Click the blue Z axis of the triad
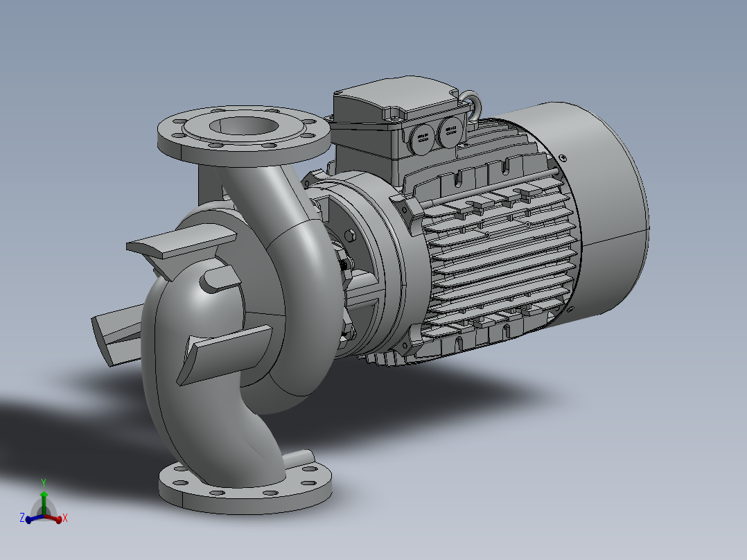 [x=35, y=518]
